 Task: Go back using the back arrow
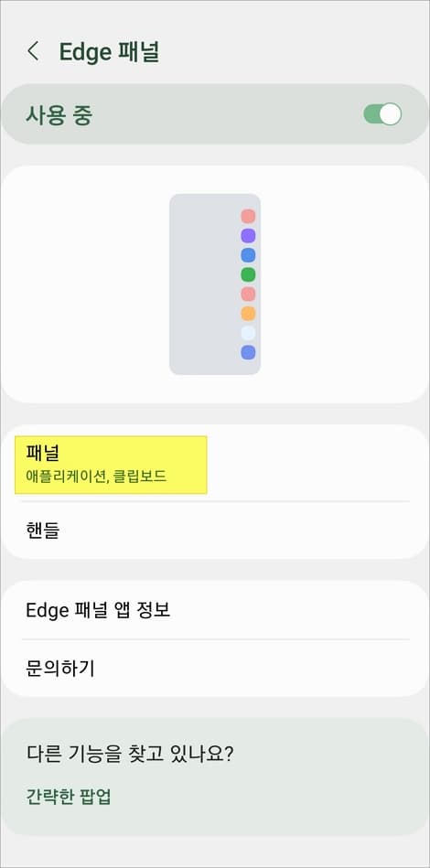click(x=33, y=51)
